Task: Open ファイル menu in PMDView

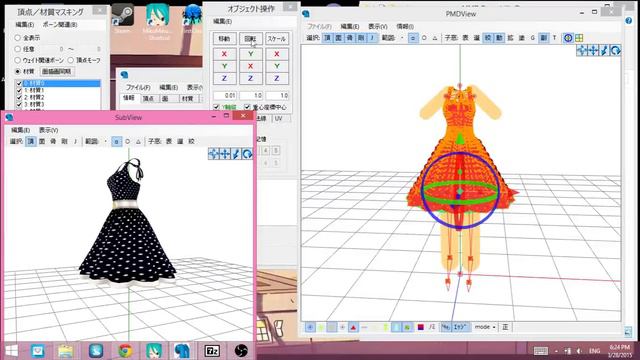Action: click(319, 26)
